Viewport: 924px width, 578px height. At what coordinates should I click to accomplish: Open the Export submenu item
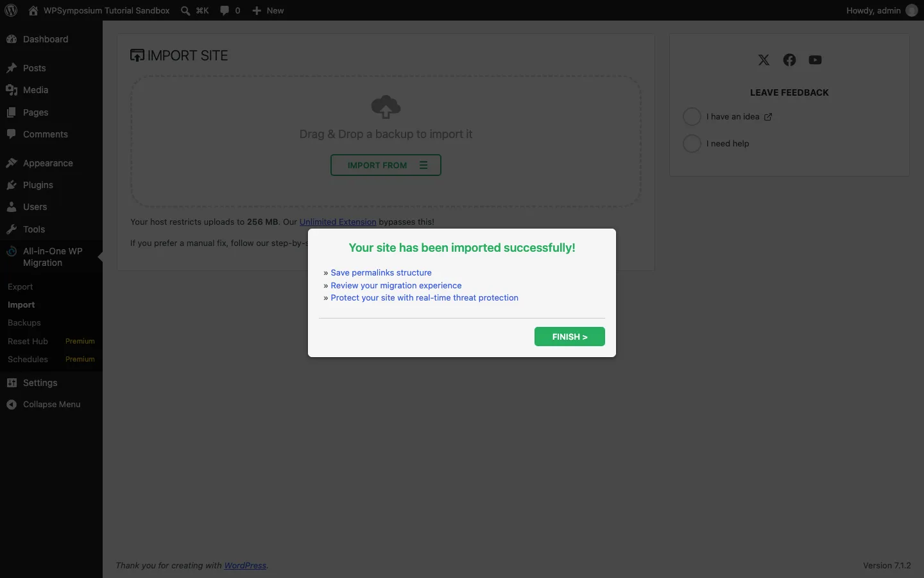(x=21, y=287)
